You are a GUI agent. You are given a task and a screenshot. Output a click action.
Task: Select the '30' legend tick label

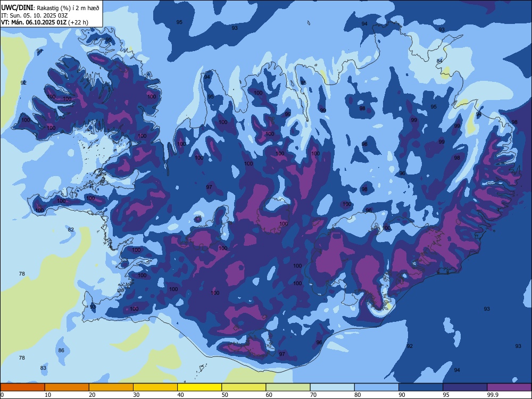136,395
